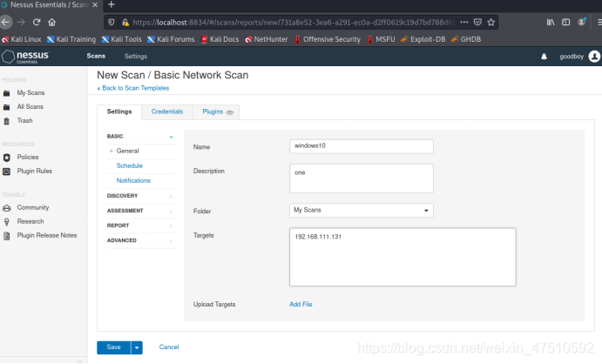Open Plugin Rules resource
Screen dimensions: 602x364
tap(35, 171)
